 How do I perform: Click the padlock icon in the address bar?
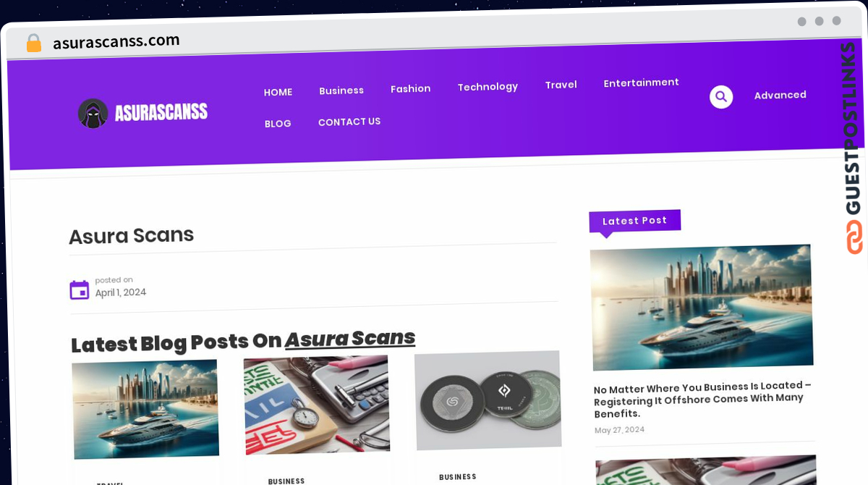click(33, 43)
